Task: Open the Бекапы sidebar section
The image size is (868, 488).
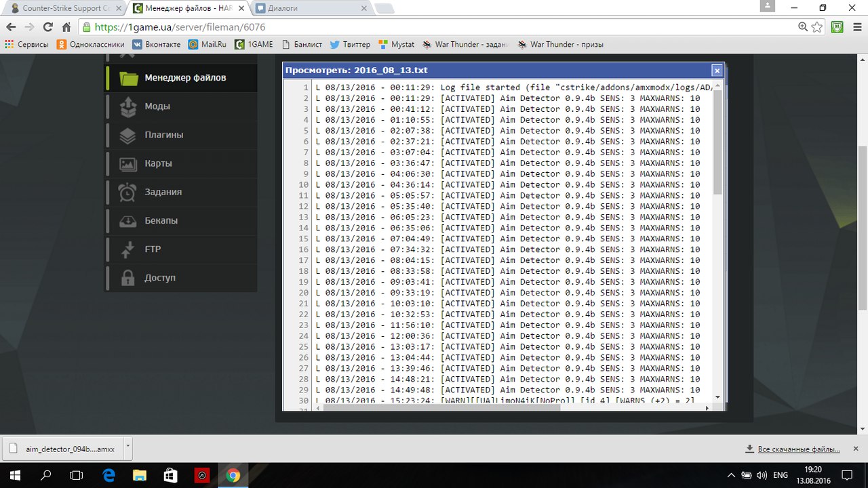Action: (x=181, y=220)
